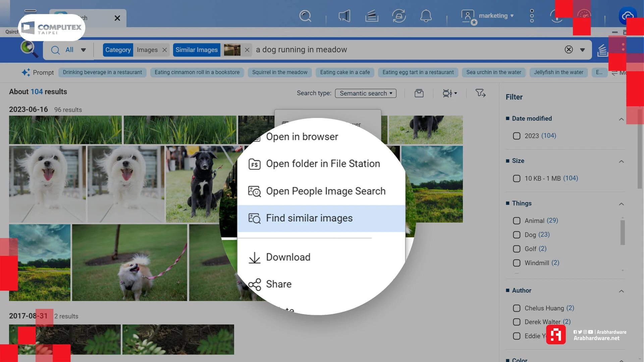Collapse the Things filter section

pos(621,204)
